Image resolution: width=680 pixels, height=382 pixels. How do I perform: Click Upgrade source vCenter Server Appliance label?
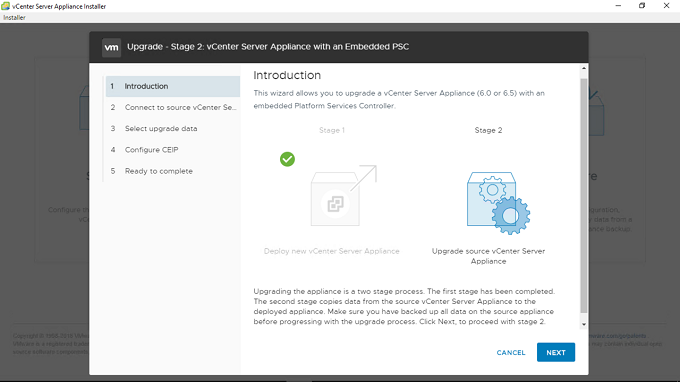click(488, 256)
